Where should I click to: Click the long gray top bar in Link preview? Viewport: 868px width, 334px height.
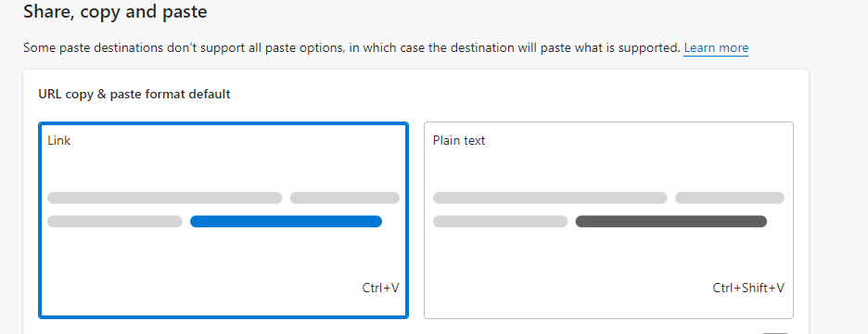[165, 198]
